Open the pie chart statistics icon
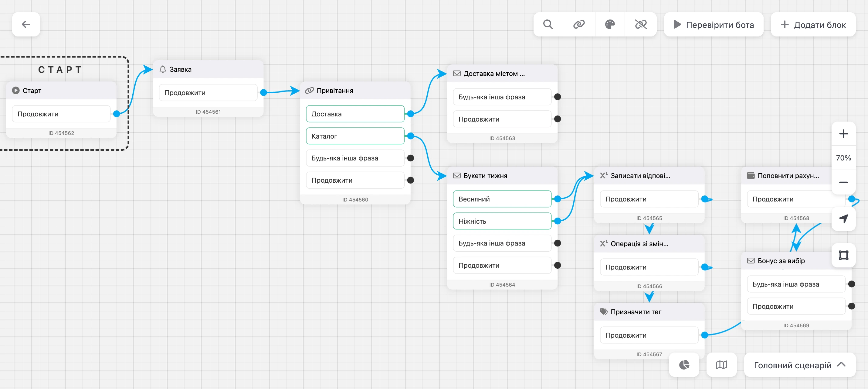 click(x=684, y=365)
